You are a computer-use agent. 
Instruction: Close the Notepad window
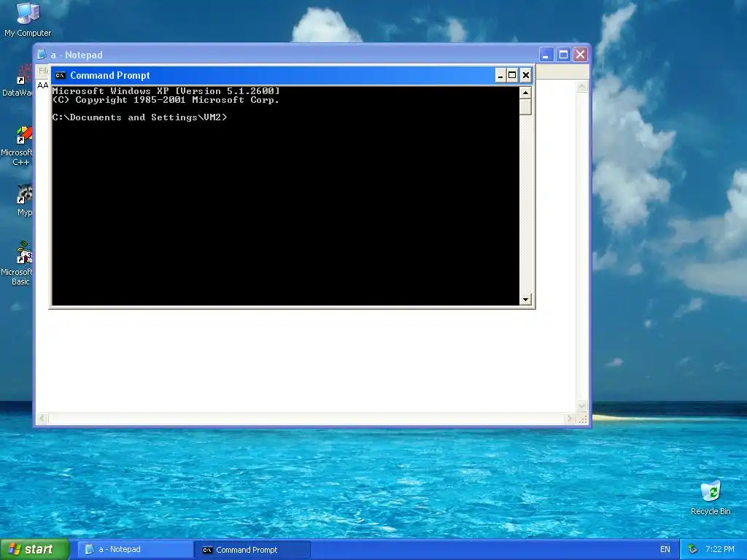point(580,55)
